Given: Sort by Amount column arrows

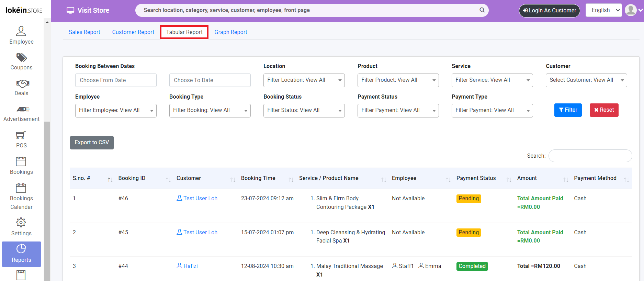Looking at the screenshot, I should point(566,180).
